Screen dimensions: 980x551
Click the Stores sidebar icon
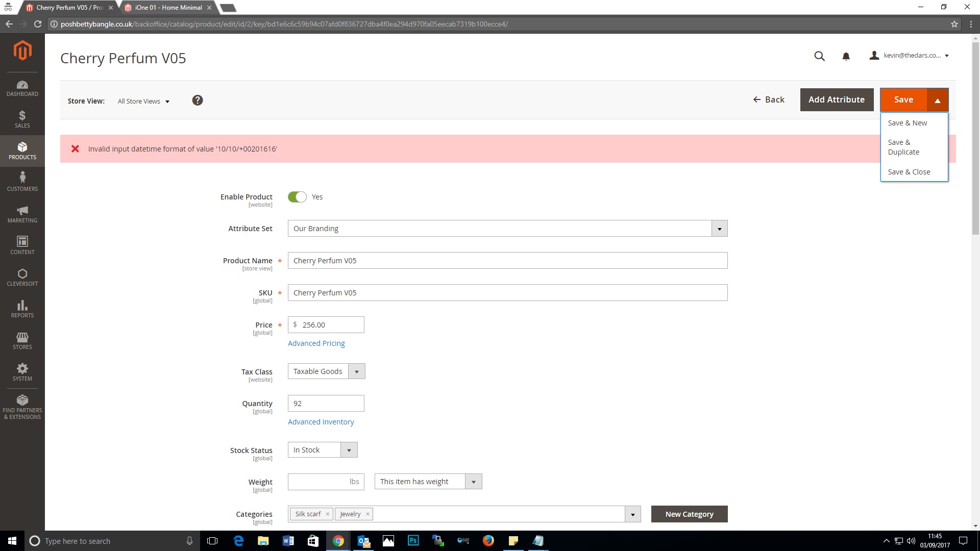click(22, 341)
